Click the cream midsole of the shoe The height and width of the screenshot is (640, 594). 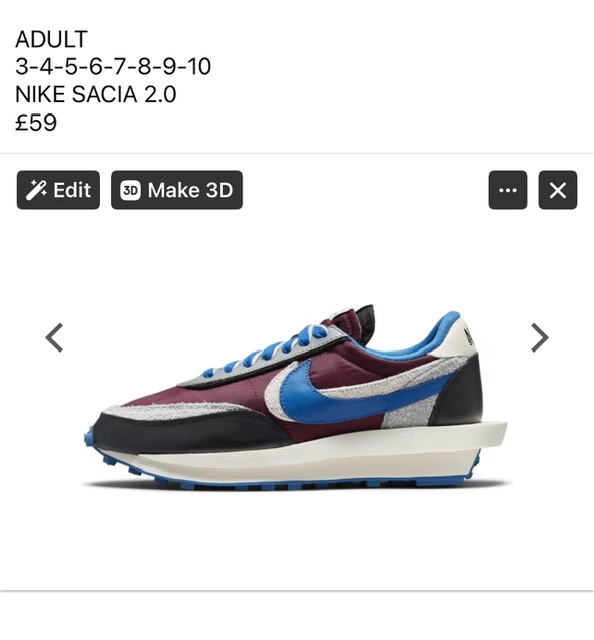coord(310,455)
